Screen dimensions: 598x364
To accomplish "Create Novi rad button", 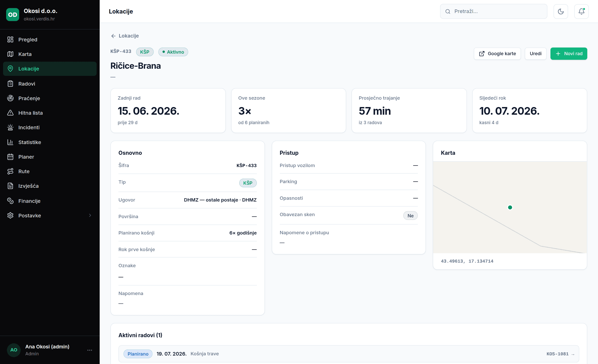I will pyautogui.click(x=569, y=54).
